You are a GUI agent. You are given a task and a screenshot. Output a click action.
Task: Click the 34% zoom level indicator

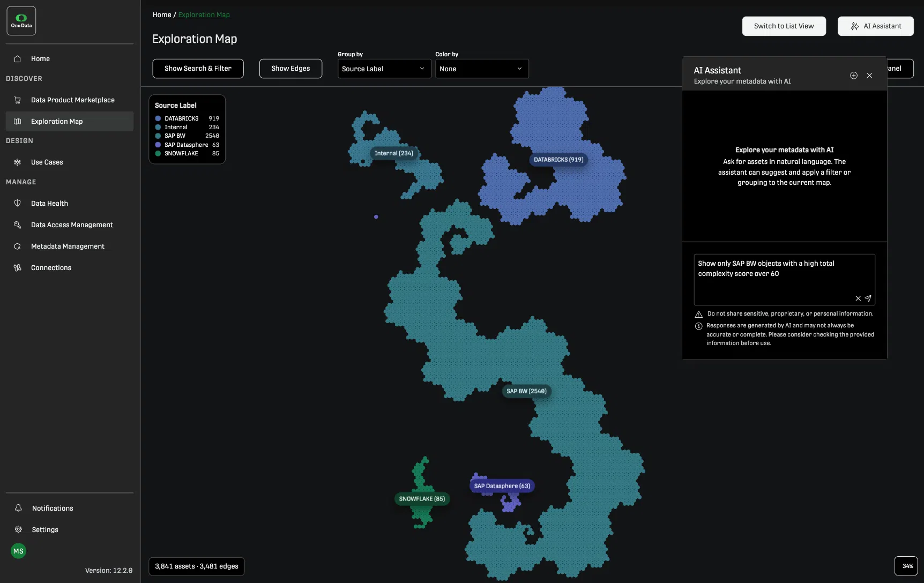click(906, 566)
